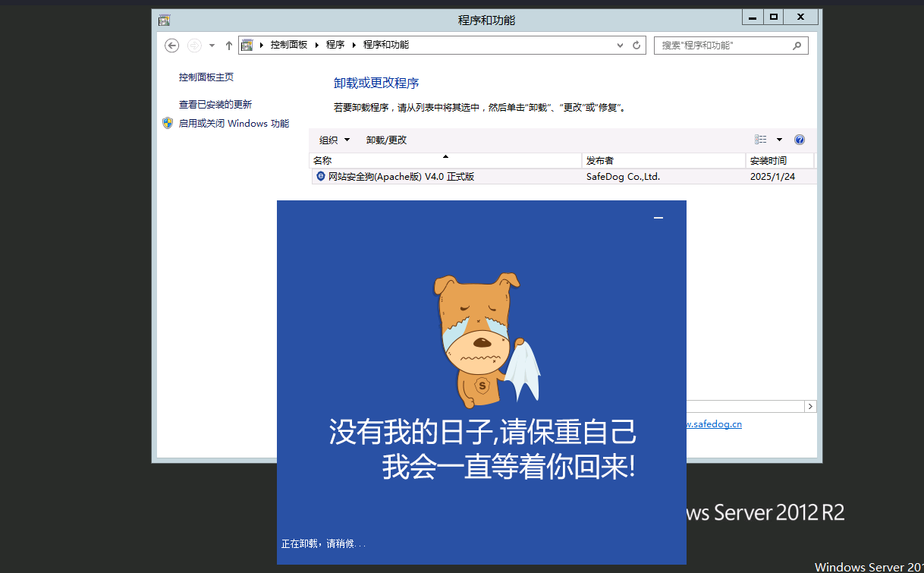Screen dimensions: 924x573
Task: Open the 控制面板主页 link
Action: [x=206, y=77]
